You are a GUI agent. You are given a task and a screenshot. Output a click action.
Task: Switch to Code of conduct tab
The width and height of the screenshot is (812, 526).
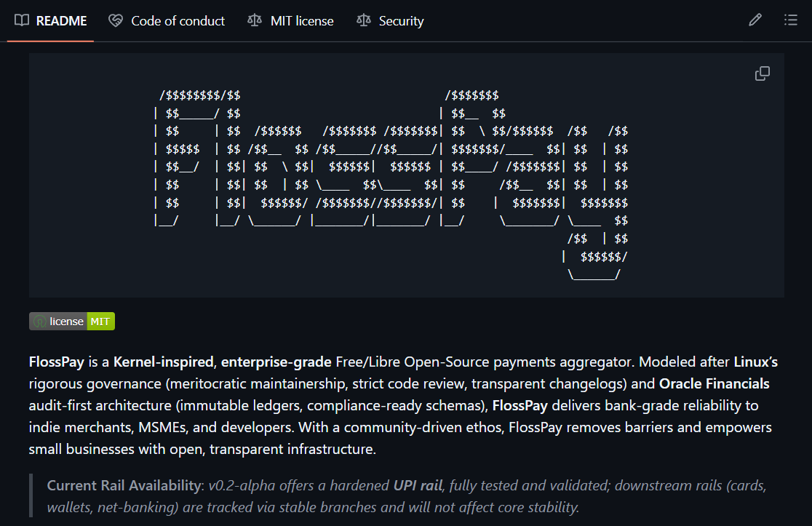(x=166, y=20)
